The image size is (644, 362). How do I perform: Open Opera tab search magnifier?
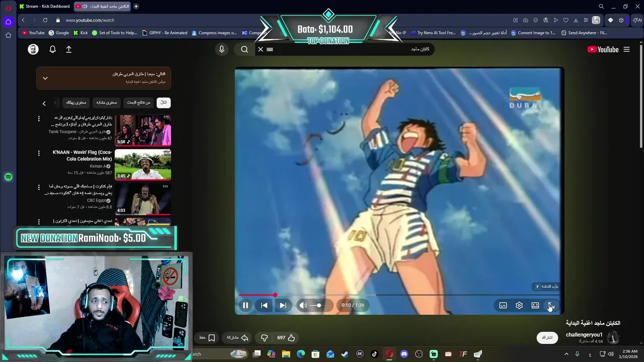tap(601, 7)
